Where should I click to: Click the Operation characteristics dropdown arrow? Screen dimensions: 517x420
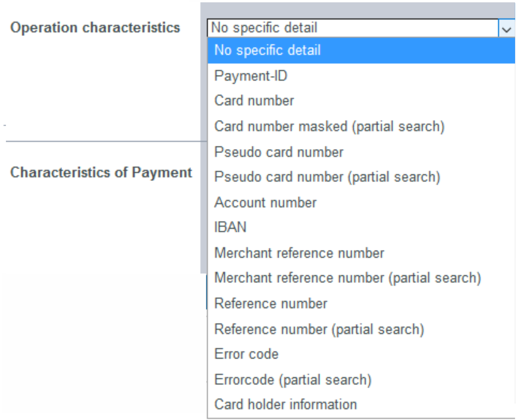507,28
